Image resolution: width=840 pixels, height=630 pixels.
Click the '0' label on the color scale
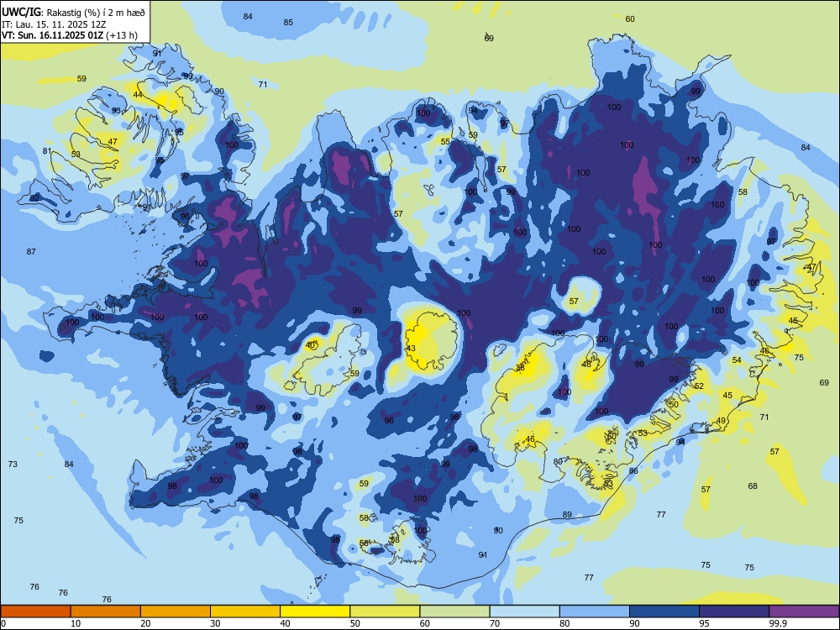(3, 623)
